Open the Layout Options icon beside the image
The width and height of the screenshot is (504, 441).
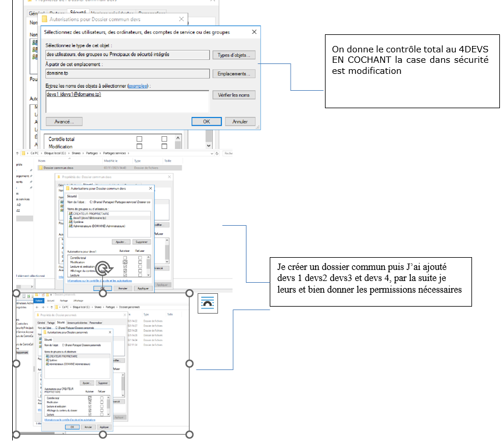pyautogui.click(x=208, y=303)
